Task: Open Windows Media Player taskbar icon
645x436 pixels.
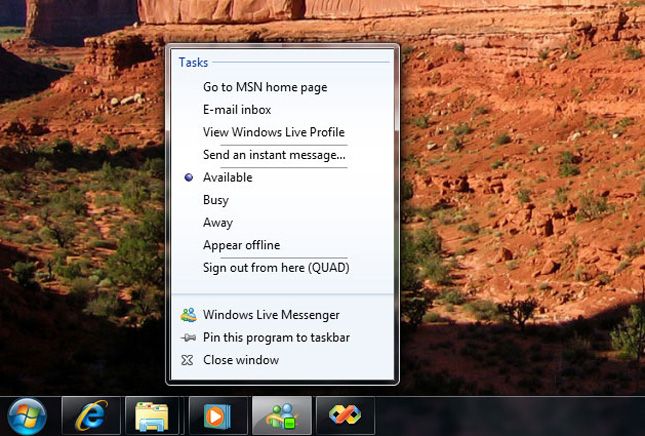Action: (x=218, y=415)
